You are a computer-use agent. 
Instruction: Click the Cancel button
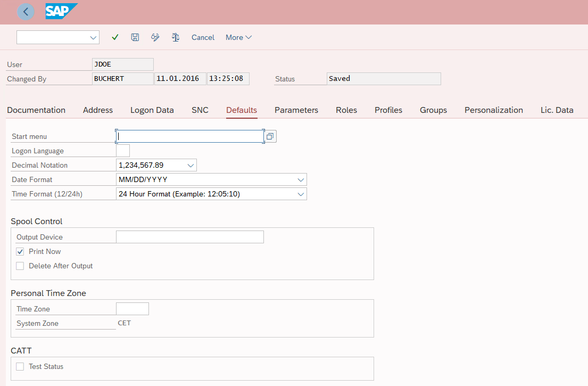point(203,37)
